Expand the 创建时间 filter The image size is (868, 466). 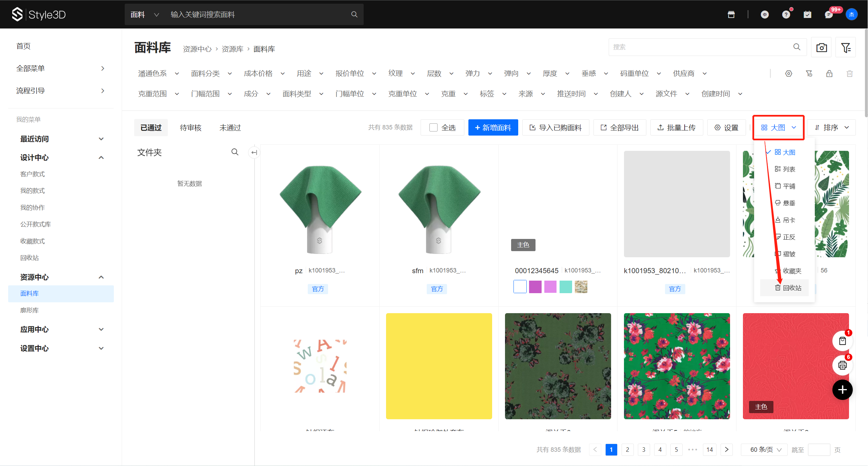(722, 94)
